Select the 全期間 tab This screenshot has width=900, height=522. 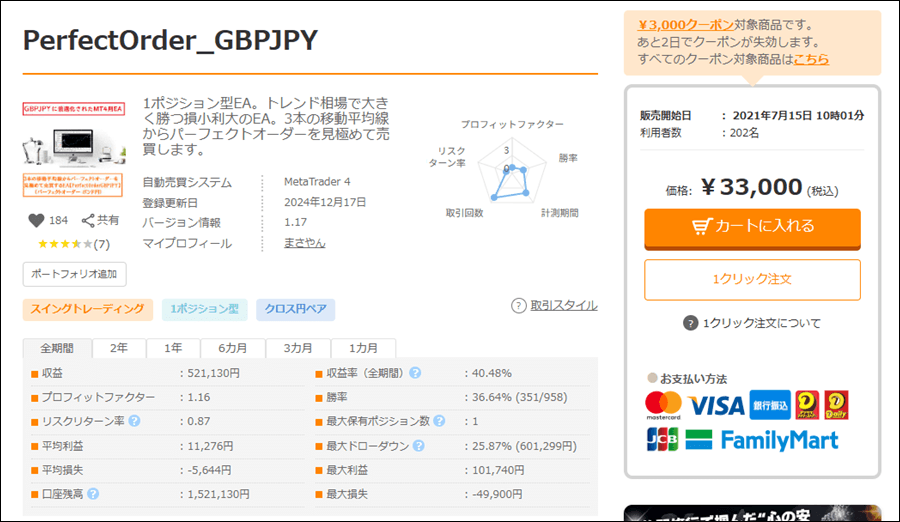57,348
